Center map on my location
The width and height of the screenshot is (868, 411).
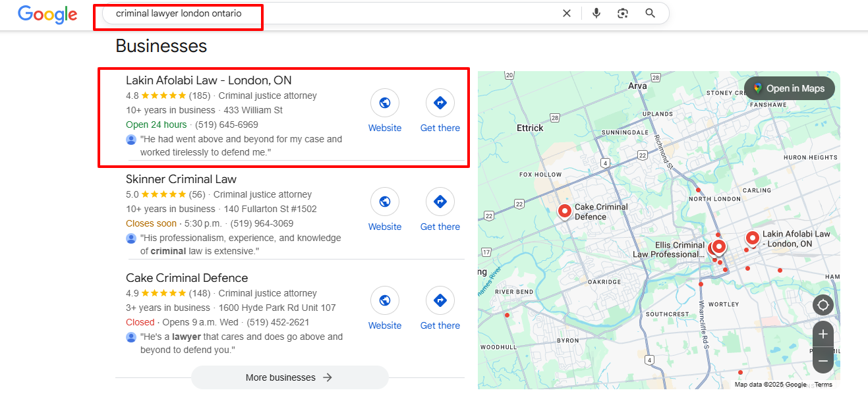tap(823, 305)
